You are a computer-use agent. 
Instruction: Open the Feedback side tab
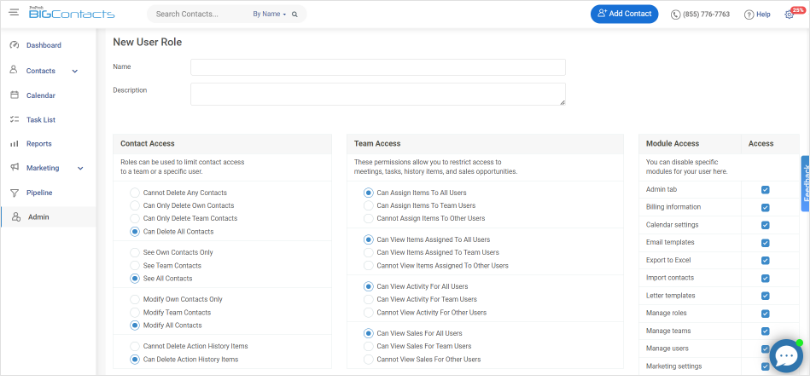(805, 183)
